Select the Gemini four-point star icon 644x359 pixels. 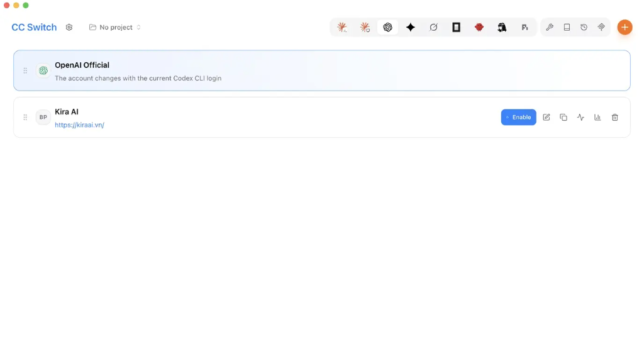pyautogui.click(x=410, y=27)
